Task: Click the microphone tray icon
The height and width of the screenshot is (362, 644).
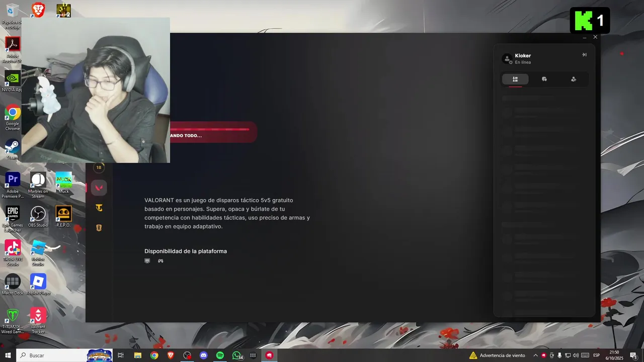Action: coord(559,355)
